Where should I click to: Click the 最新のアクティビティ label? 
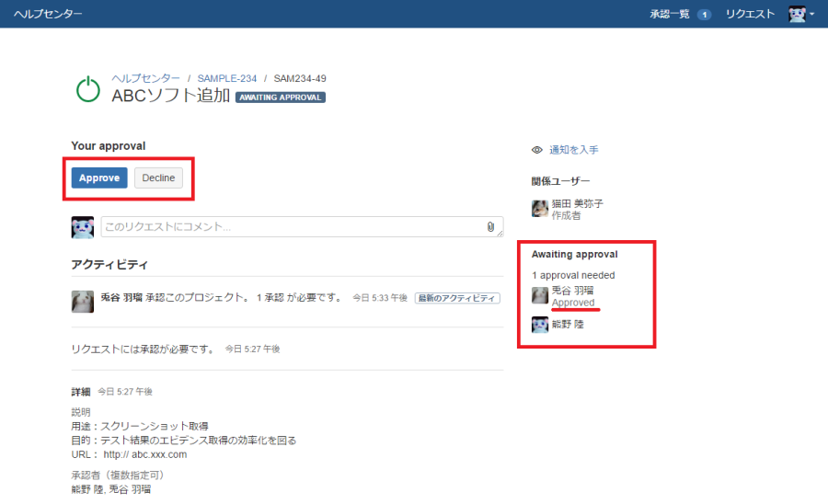pyautogui.click(x=457, y=298)
